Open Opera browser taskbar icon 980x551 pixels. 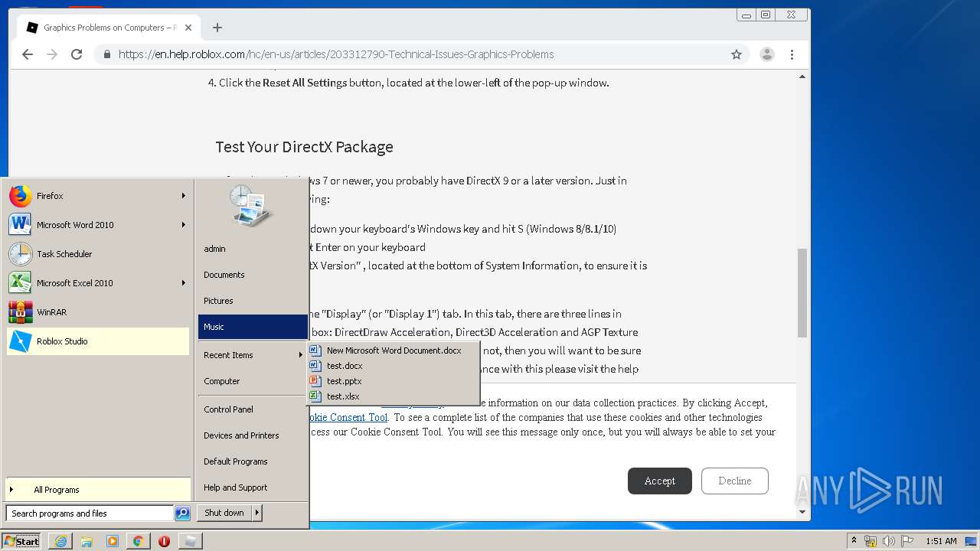[x=164, y=541]
